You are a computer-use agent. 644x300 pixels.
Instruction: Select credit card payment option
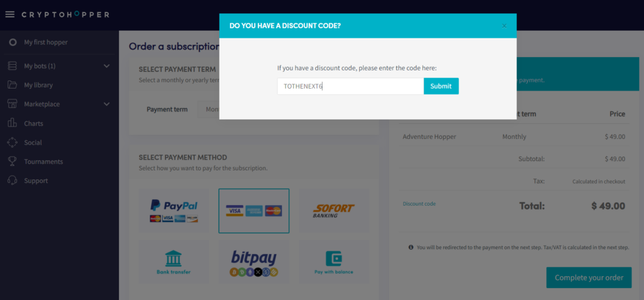coord(254,211)
